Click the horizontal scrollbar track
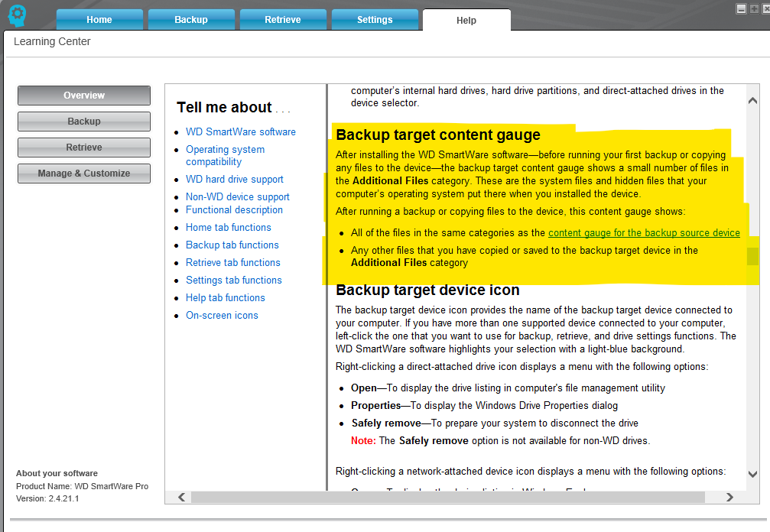 [x=448, y=497]
